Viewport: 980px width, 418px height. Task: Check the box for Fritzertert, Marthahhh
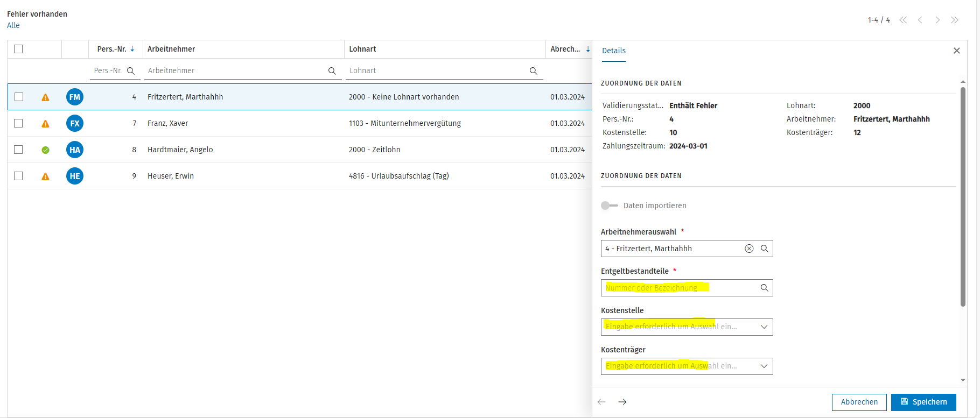[19, 97]
